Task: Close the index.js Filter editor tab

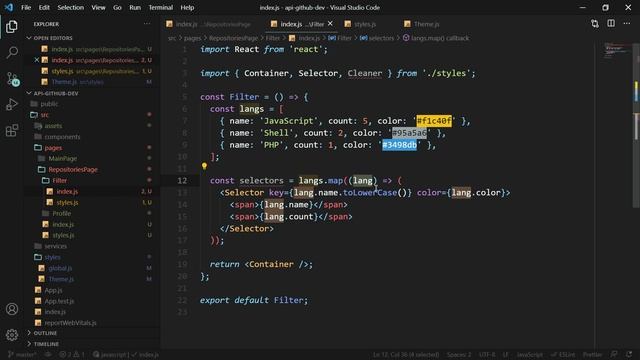Action: (x=330, y=24)
